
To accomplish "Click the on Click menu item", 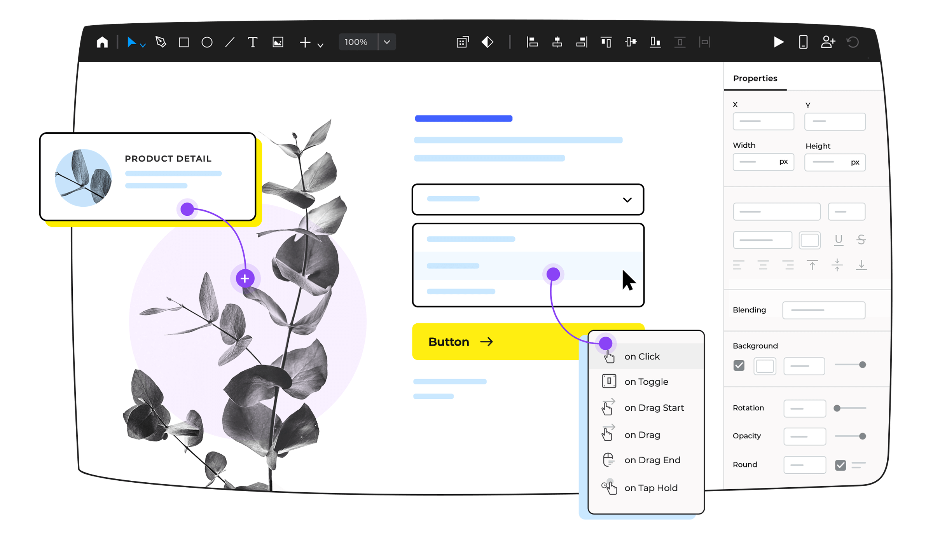I will pos(643,357).
